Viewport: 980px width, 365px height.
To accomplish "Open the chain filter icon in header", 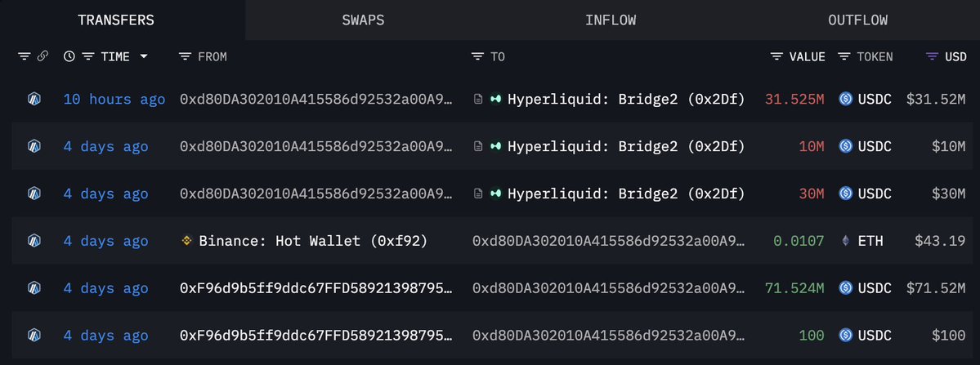I will pos(24,57).
